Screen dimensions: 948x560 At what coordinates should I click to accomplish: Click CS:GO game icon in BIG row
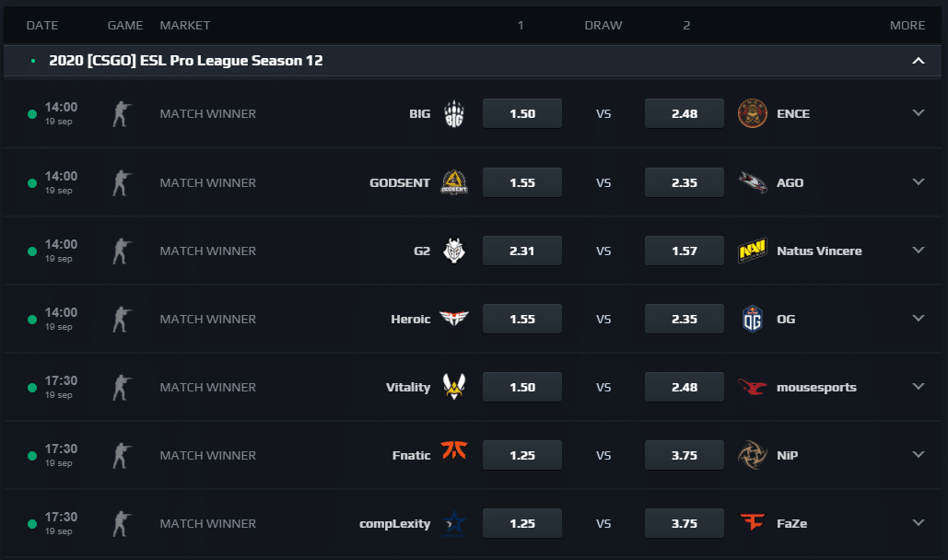tap(123, 113)
